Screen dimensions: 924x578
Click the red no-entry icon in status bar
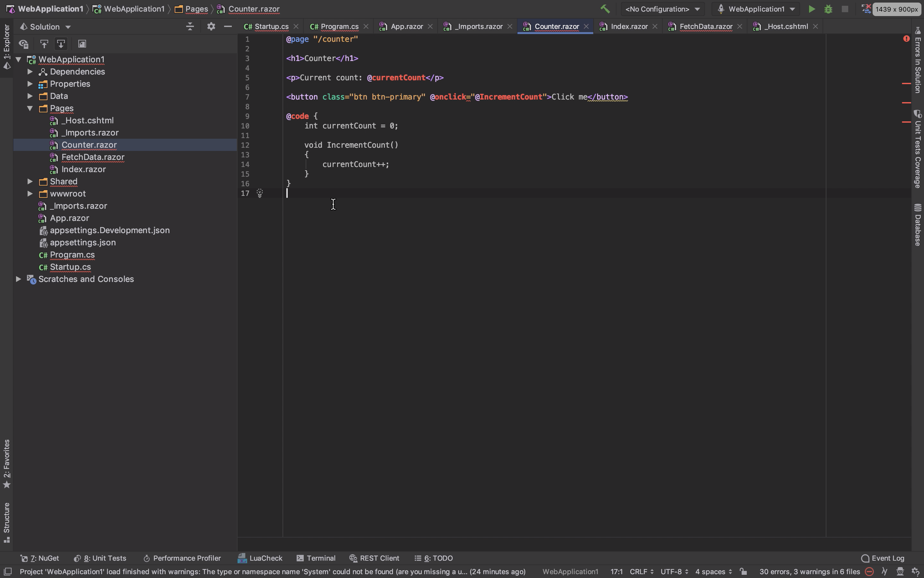[x=869, y=572]
